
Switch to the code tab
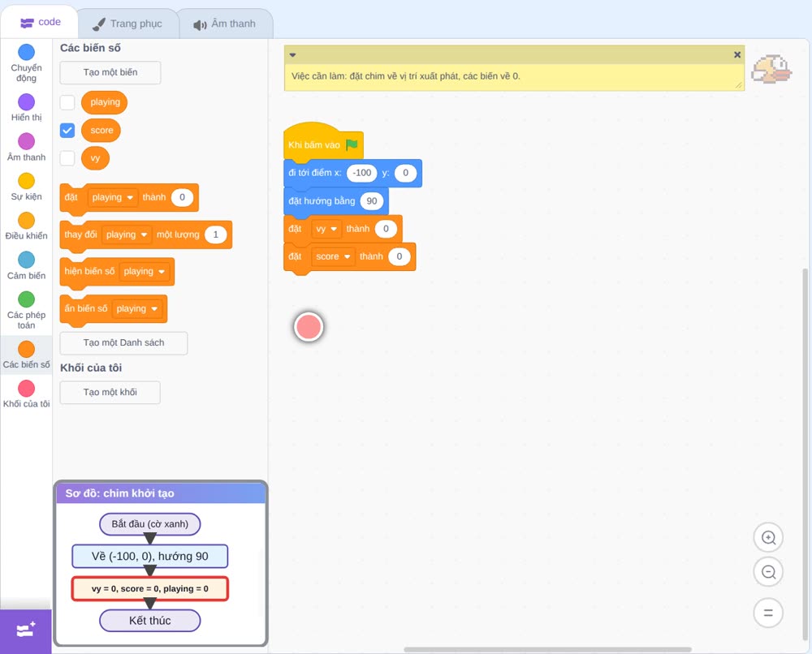40,22
